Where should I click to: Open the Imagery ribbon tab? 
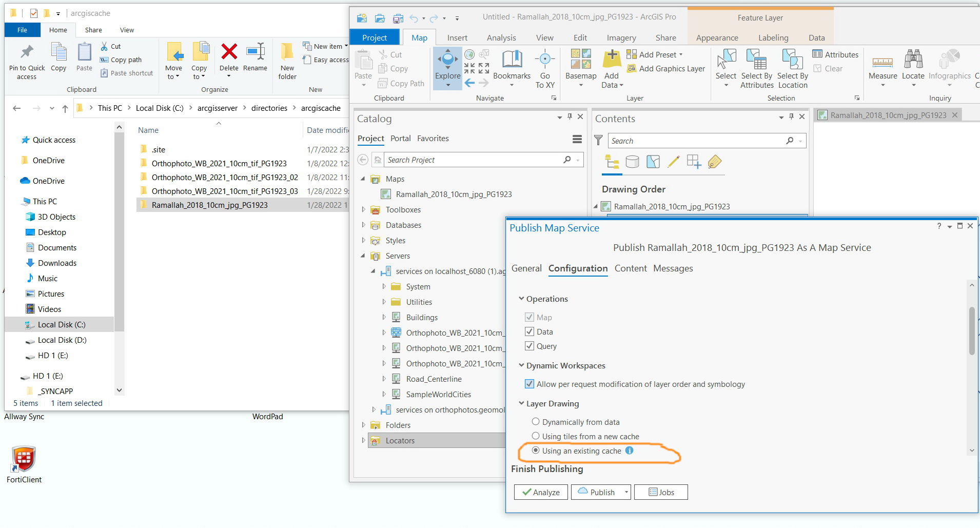pos(621,37)
